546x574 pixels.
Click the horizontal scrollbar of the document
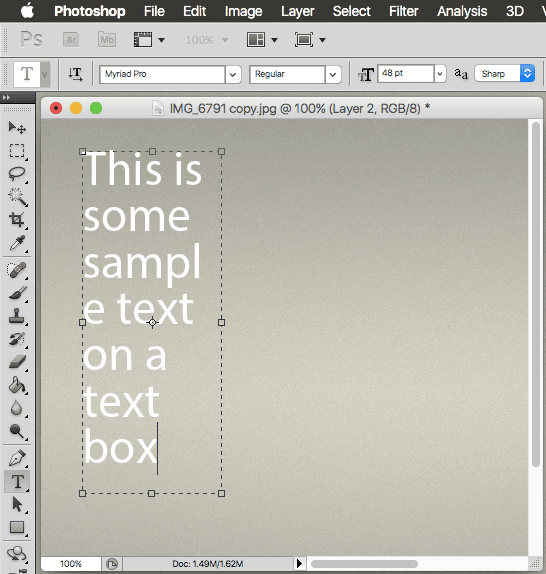364,564
